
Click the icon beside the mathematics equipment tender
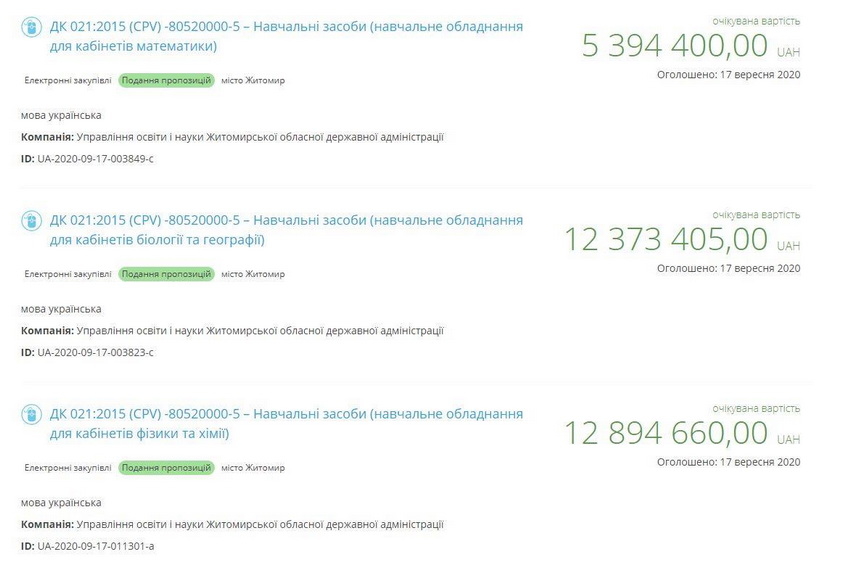32,27
